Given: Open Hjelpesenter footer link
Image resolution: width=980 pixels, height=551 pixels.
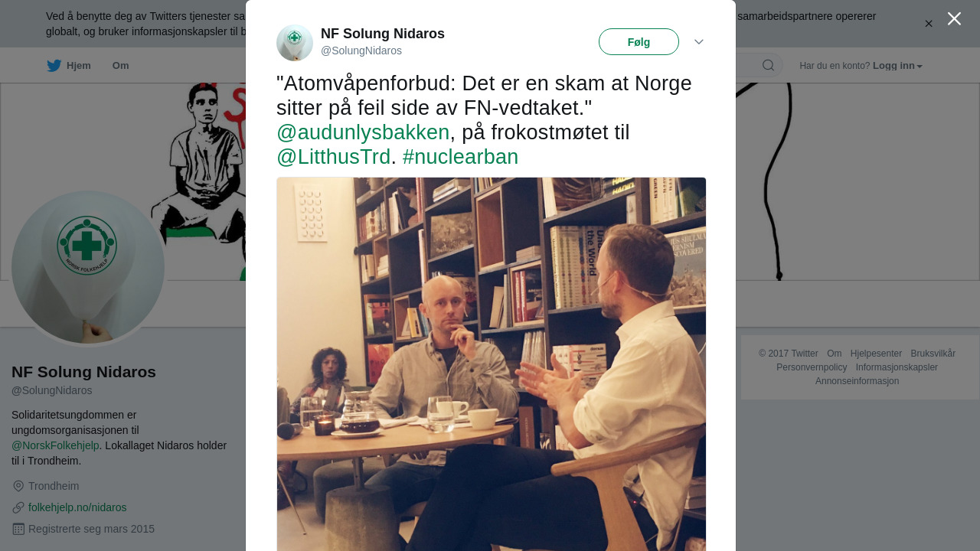Looking at the screenshot, I should pos(876,354).
